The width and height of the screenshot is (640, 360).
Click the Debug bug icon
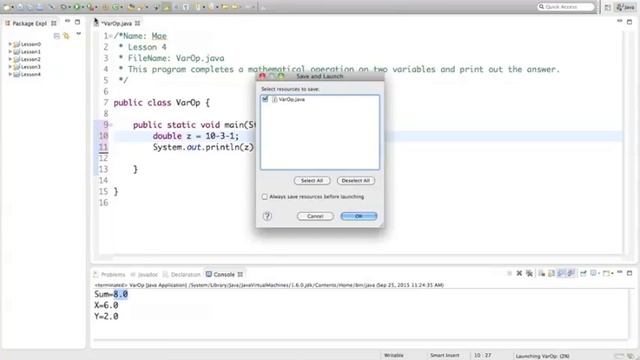click(x=64, y=7)
